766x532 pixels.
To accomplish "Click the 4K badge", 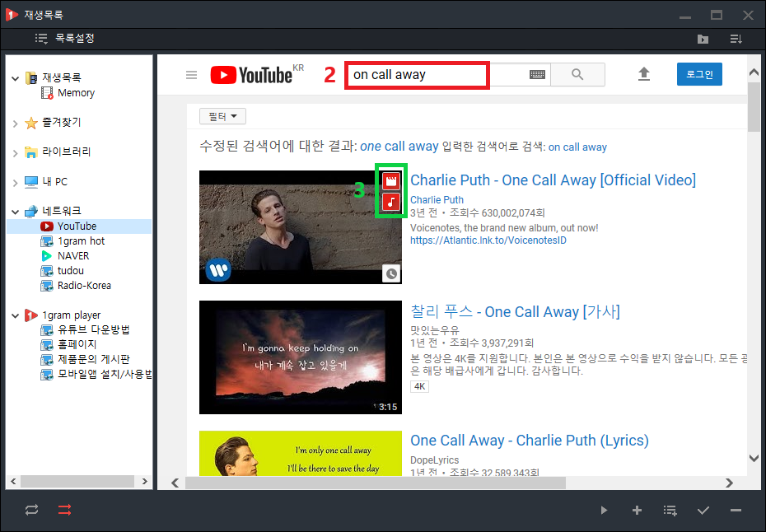I will (x=419, y=386).
